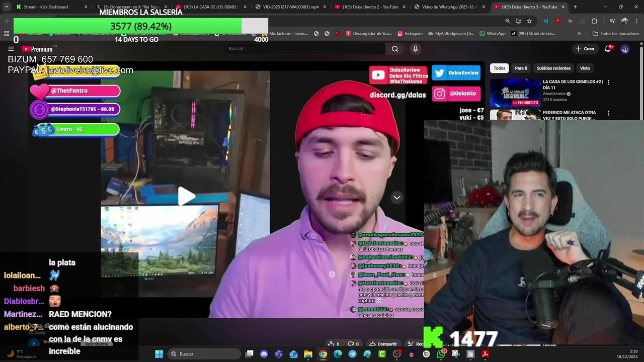Select the Todos filter chip
This screenshot has height=362, width=644.
pos(499,68)
